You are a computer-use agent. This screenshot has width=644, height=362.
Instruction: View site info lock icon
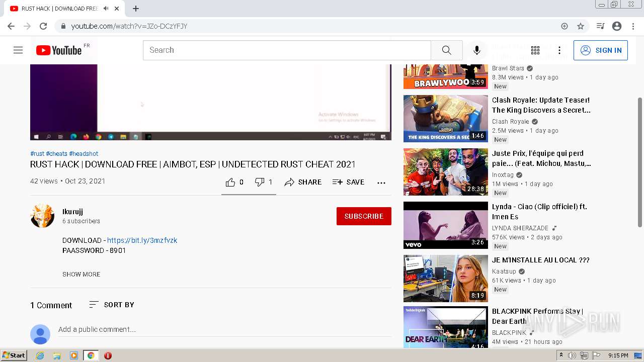[x=63, y=26]
